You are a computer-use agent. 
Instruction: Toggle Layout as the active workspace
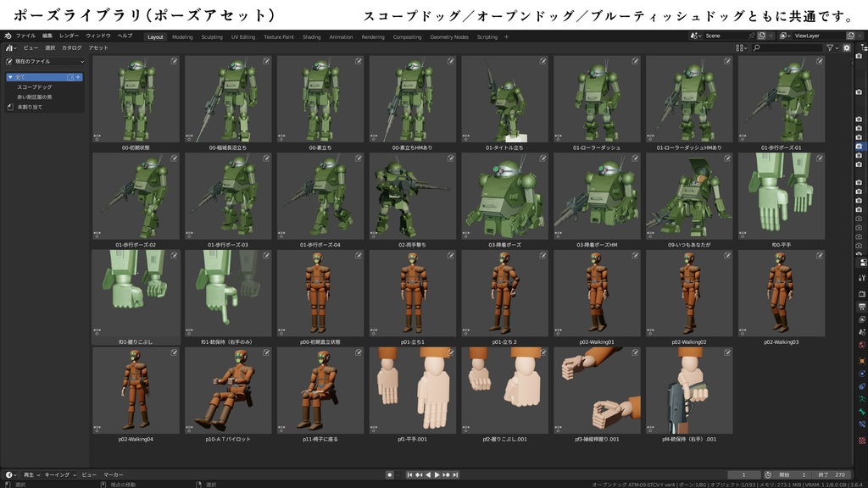pos(155,37)
